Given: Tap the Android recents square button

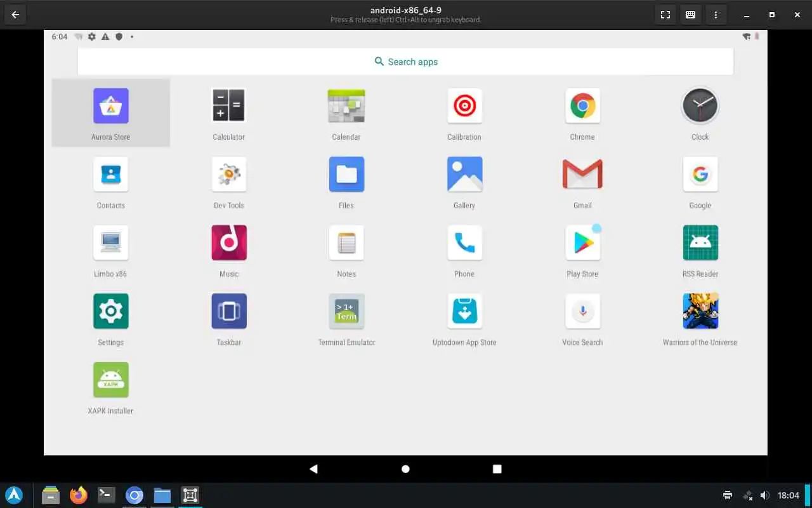Looking at the screenshot, I should click(497, 469).
